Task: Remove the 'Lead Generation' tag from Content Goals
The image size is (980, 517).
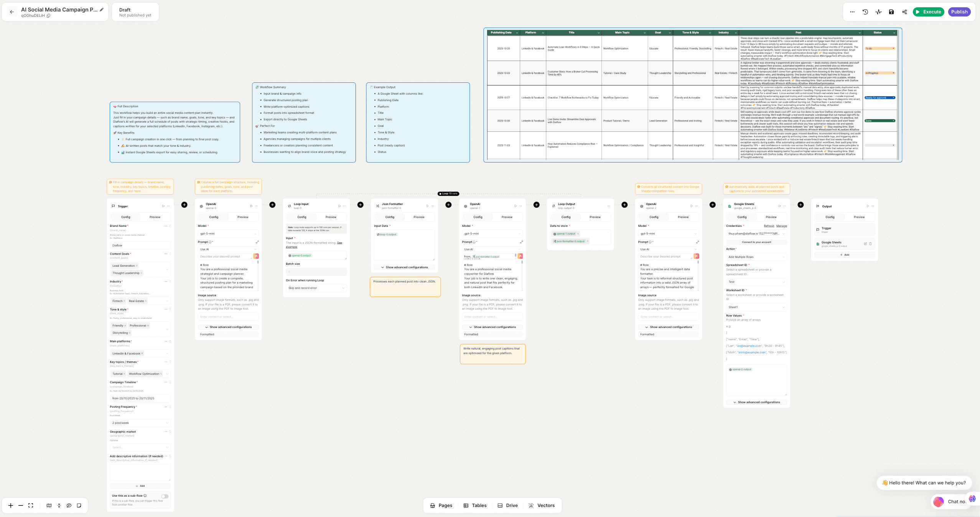Action: click(x=137, y=266)
